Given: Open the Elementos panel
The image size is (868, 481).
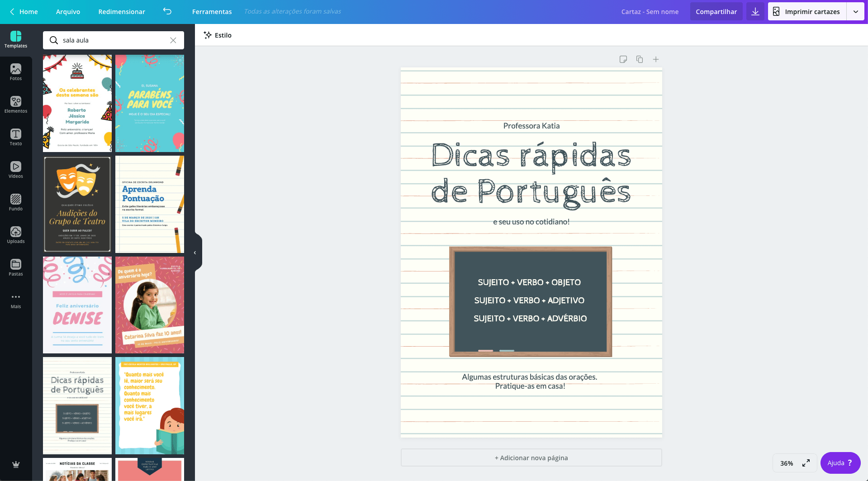Looking at the screenshot, I should click(x=16, y=105).
